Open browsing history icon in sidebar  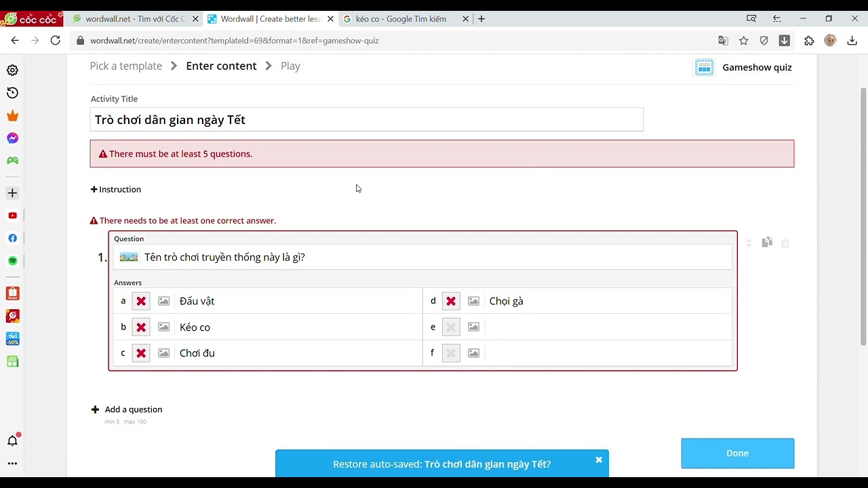point(12,93)
